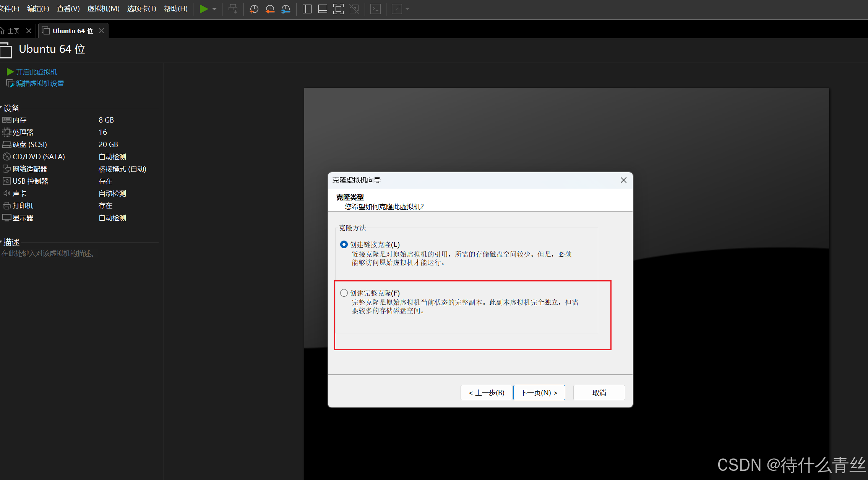
Task: Click the 下一页(N) > button
Action: click(539, 393)
